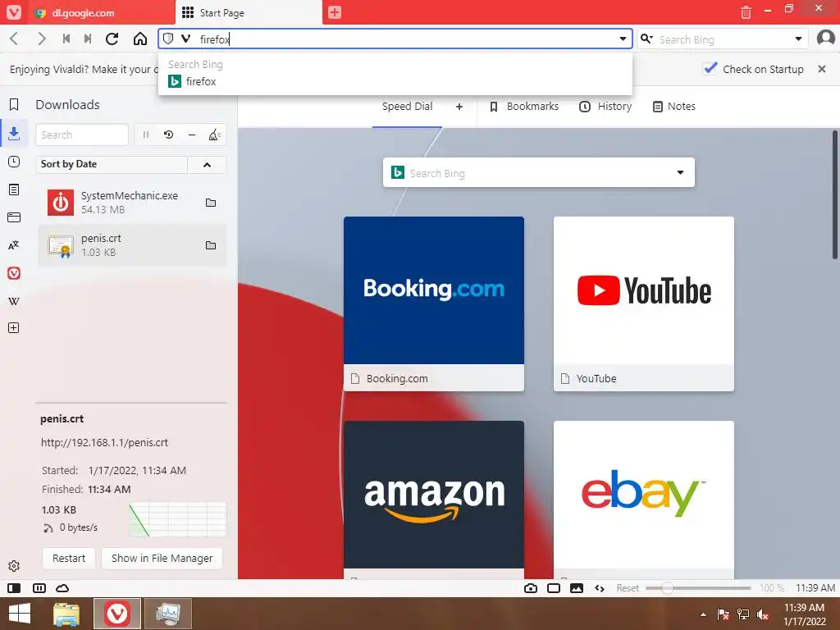
Task: Open the Downloads panel icon in sidebar
Action: point(14,133)
